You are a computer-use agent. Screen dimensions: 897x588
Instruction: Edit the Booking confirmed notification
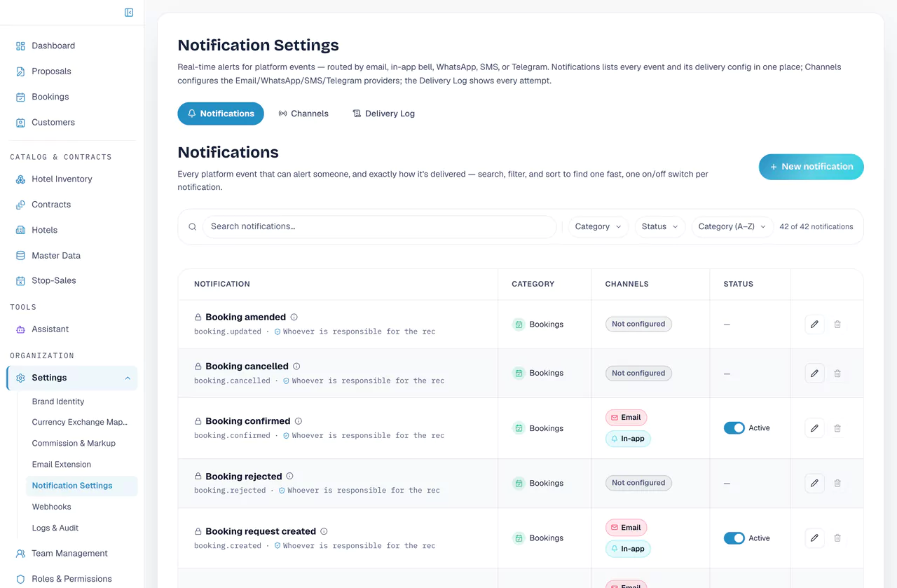pyautogui.click(x=814, y=428)
